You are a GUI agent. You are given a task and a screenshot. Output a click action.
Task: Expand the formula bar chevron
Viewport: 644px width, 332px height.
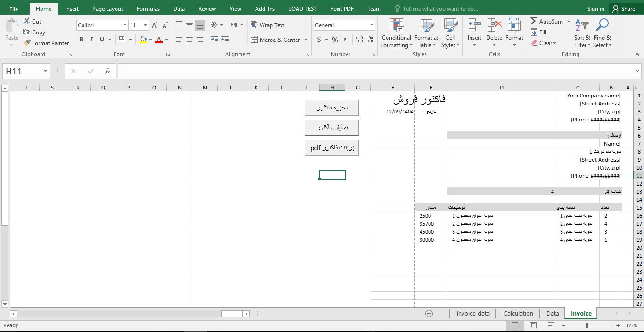click(x=638, y=71)
